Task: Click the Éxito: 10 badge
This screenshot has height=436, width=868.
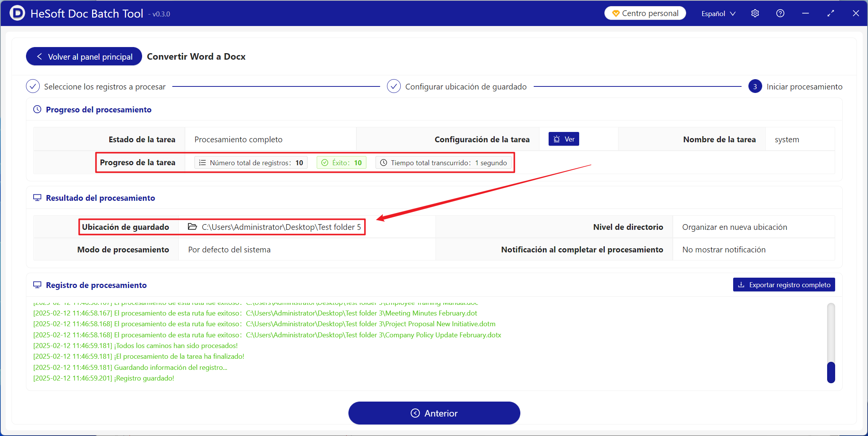Action: click(342, 163)
